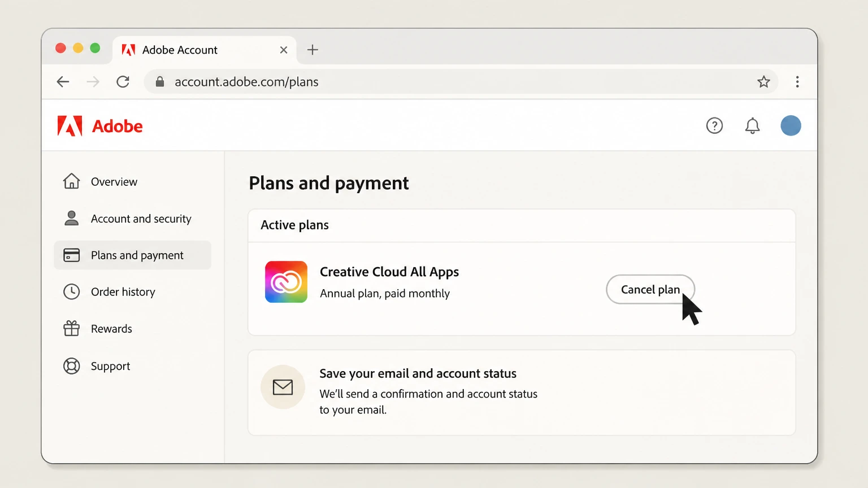868x488 pixels.
Task: Click Save your email and account status
Action: click(x=418, y=373)
